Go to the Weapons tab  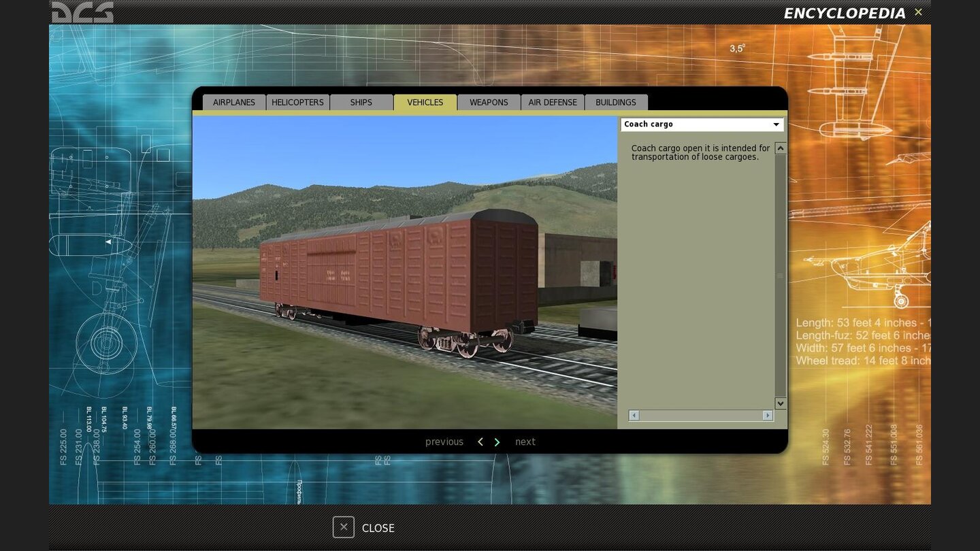coord(489,102)
